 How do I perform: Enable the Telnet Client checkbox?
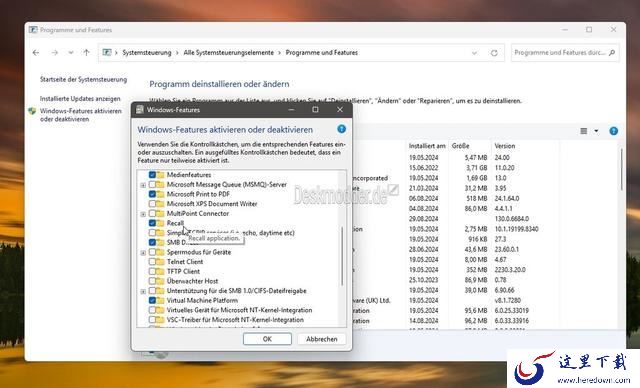click(152, 262)
